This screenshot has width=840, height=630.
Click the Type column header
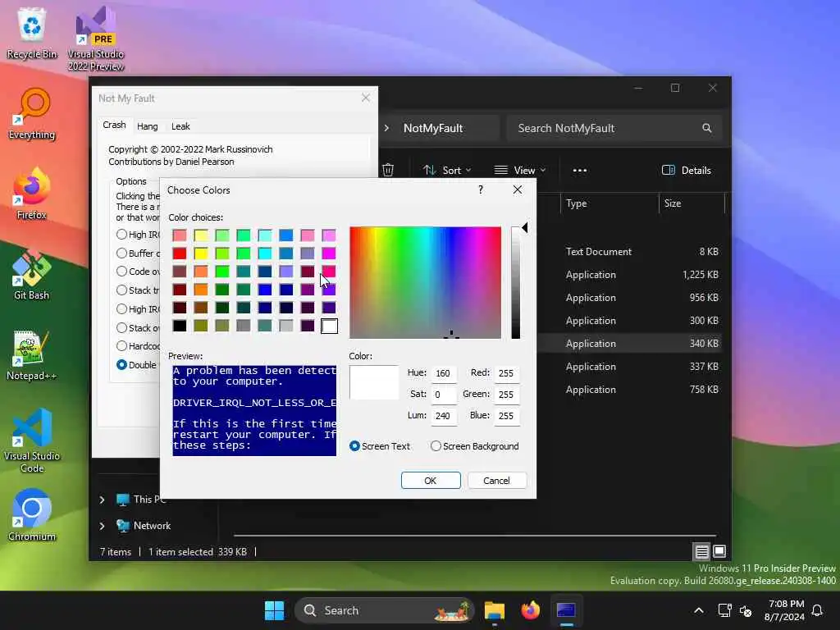coord(609,203)
